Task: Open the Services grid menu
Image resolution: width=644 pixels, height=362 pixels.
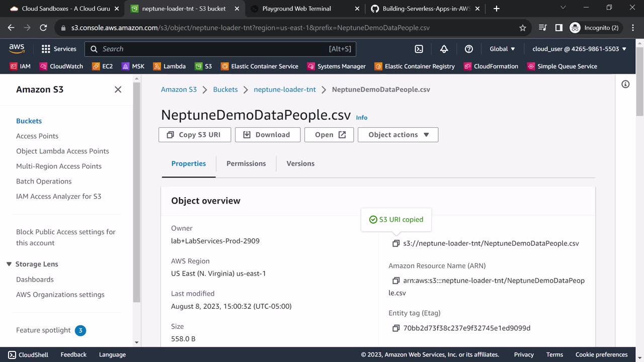Action: coord(59,49)
